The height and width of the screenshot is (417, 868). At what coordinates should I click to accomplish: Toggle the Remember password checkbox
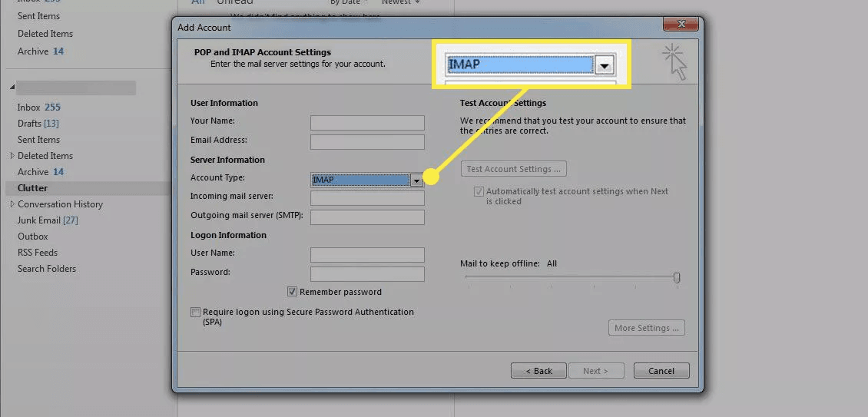click(293, 292)
